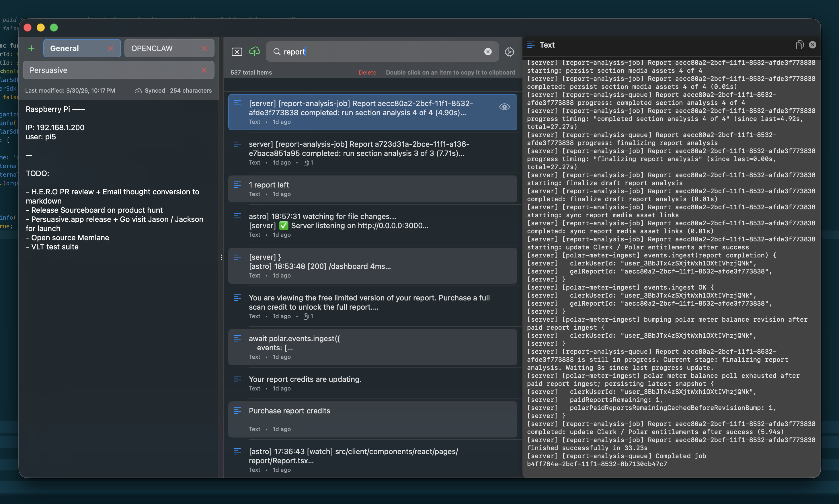Click the green cloud upload icon
The image size is (839, 504).
(254, 51)
